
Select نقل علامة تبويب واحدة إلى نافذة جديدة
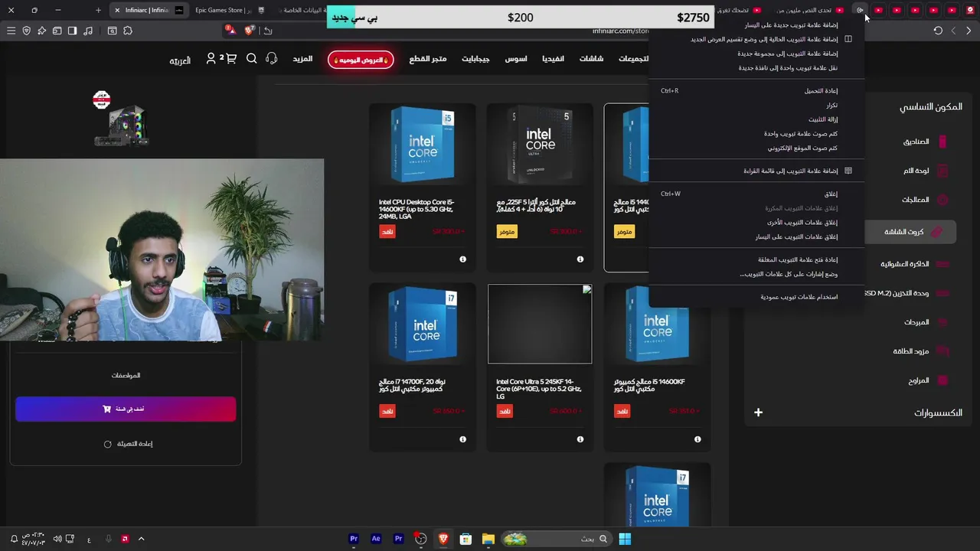pos(756,67)
